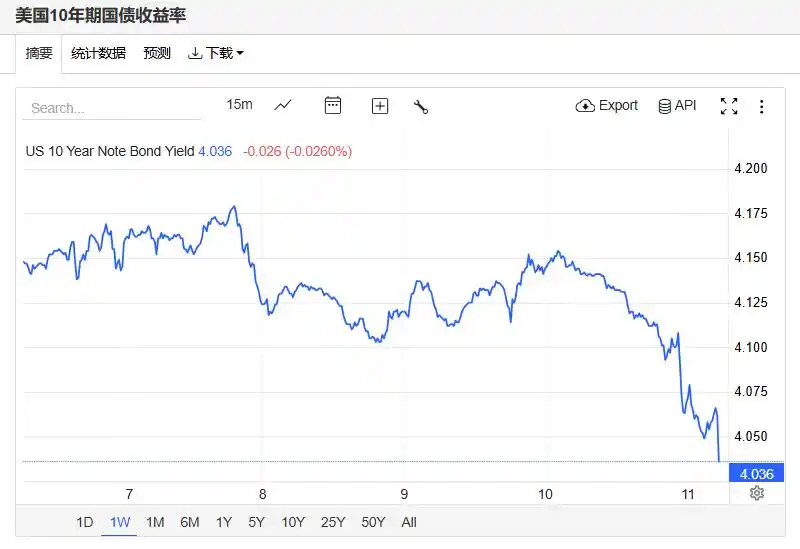Viewport: 800px width, 549px height.
Task: Switch to the 预测 tab
Action: tap(157, 53)
